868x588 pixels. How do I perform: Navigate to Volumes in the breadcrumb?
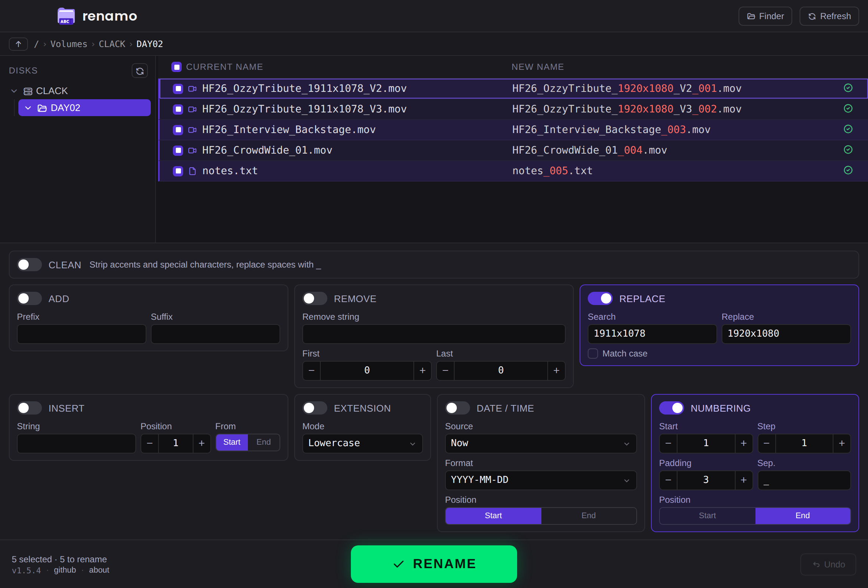(69, 44)
